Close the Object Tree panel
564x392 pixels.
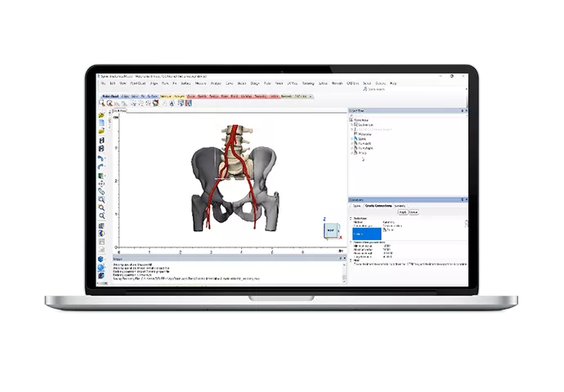[466, 111]
